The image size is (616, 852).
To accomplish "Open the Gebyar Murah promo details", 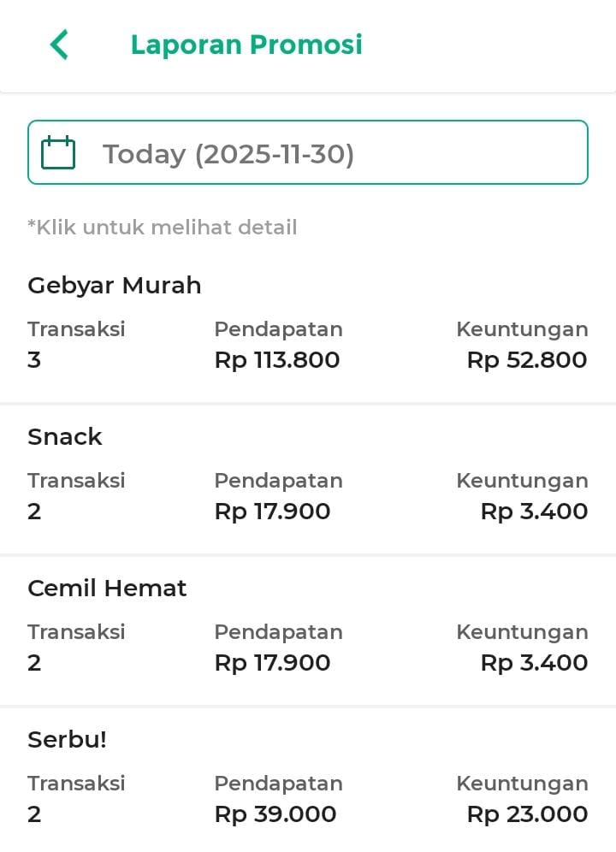I will 115,286.
